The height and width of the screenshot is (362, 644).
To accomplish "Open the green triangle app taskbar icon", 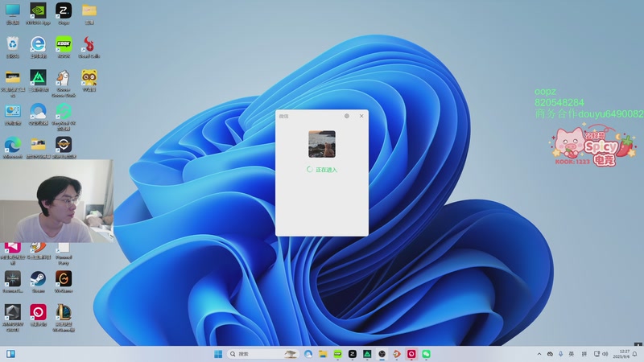I will click(367, 354).
